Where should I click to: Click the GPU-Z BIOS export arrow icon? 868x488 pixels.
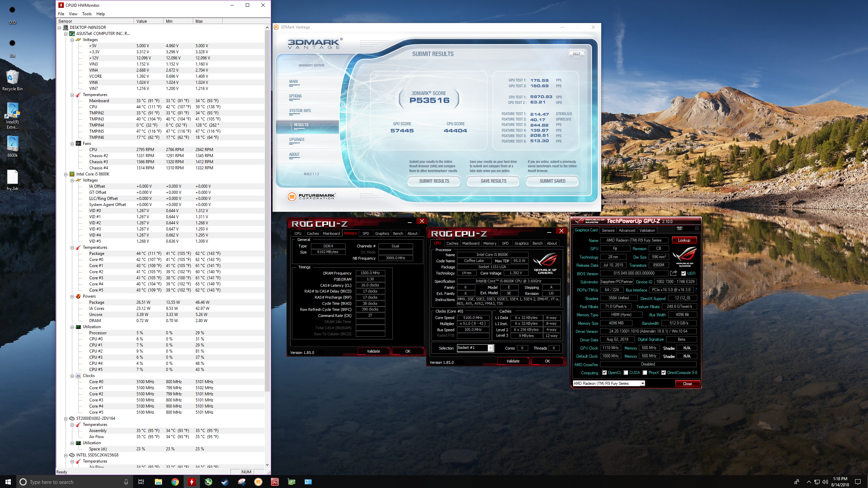coord(673,273)
